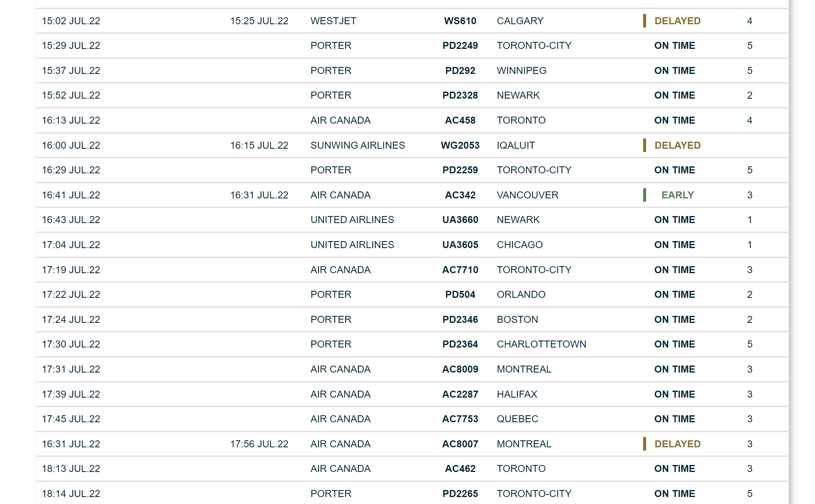Click the ON TIME status for AC7753 Quebec

pyautogui.click(x=674, y=419)
